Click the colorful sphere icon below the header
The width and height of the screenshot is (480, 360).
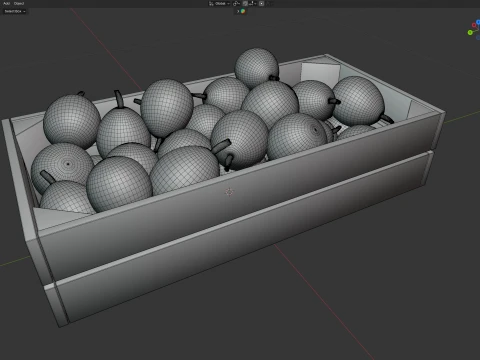click(243, 11)
